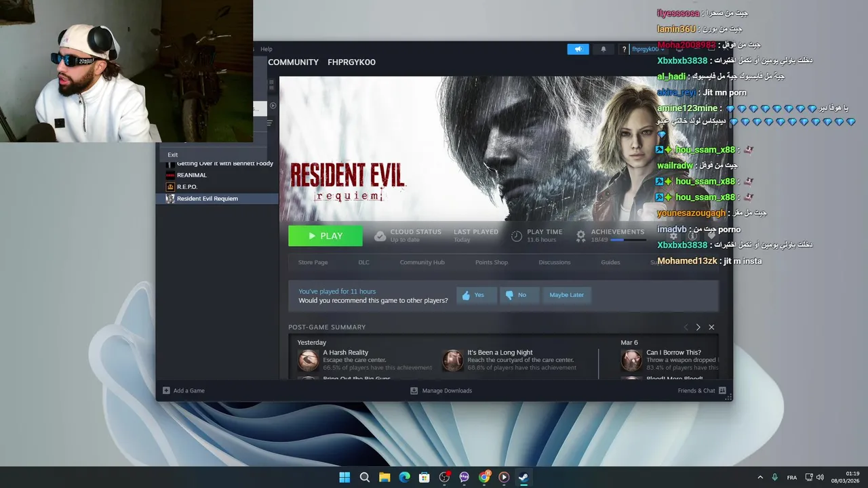Click the favorite heart icon
The image size is (868, 488).
tap(711, 236)
